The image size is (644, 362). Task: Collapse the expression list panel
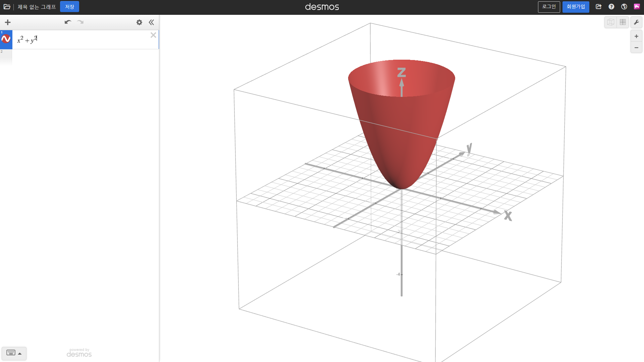click(x=151, y=22)
